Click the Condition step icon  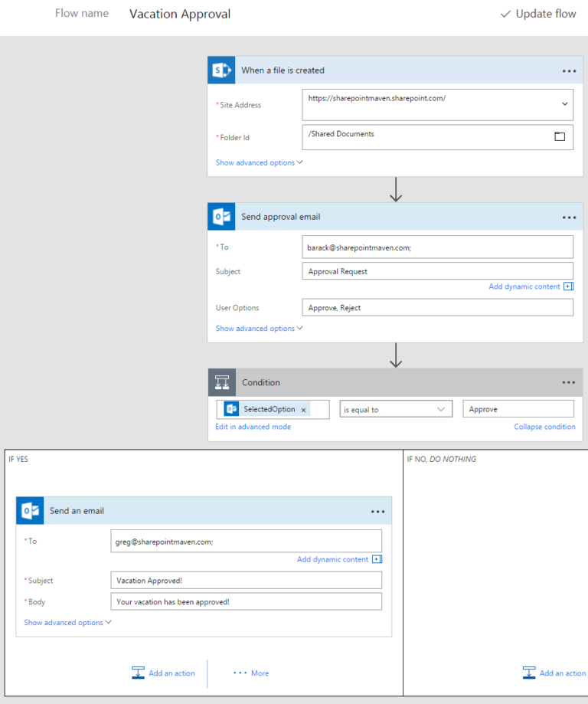pos(222,382)
